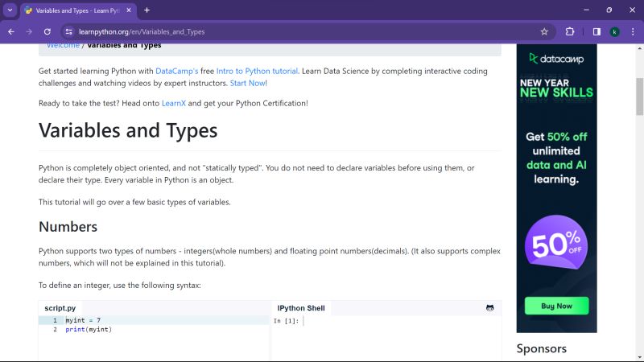The height and width of the screenshot is (362, 644).
Task: Click the browser back arrow
Action: [11, 31]
